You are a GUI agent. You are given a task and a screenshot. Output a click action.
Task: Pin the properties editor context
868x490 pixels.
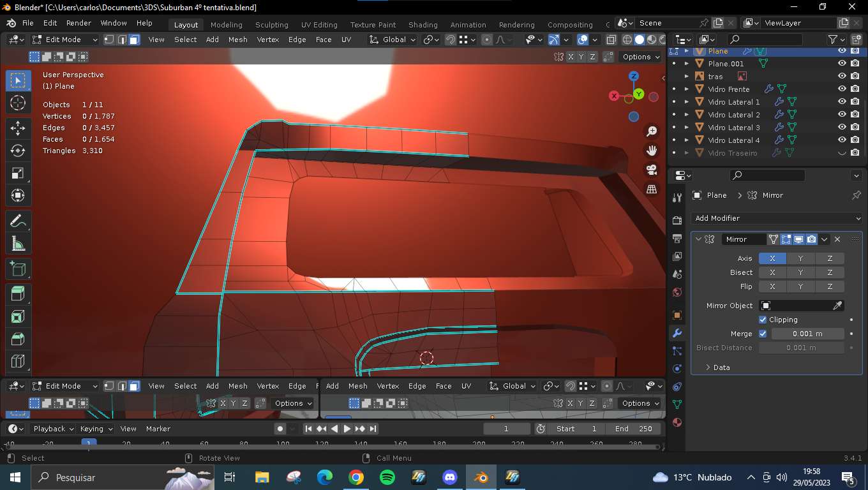point(857,195)
